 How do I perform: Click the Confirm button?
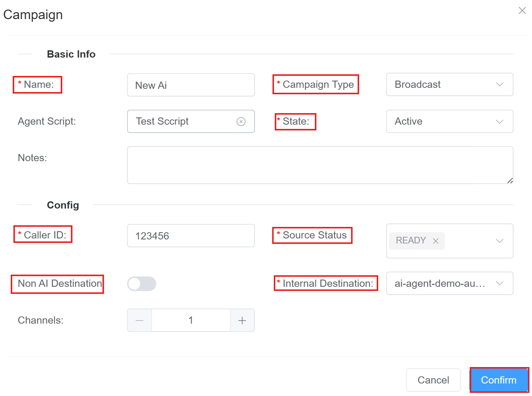499,380
